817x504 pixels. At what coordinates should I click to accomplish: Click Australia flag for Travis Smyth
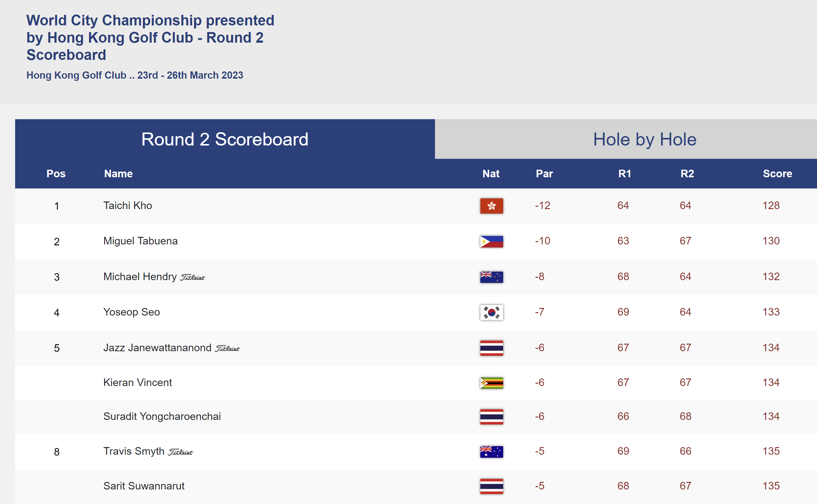pos(491,451)
